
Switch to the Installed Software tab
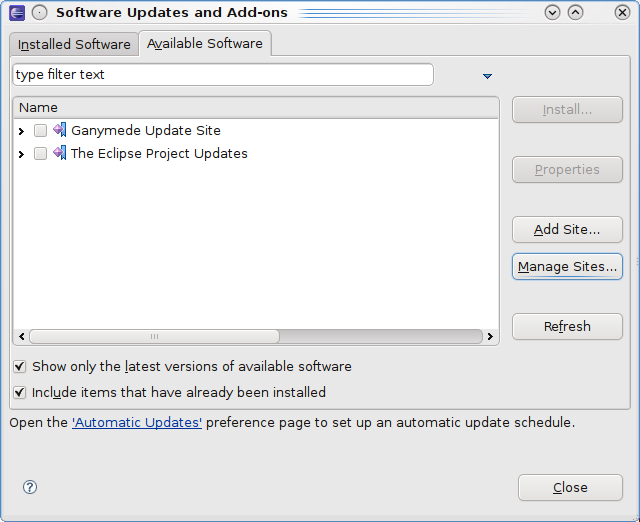[x=74, y=44]
